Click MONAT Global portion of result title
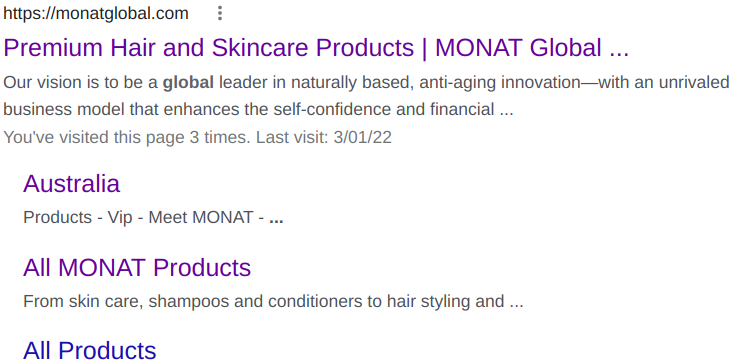Viewport: 732px width, 360px height. [x=518, y=48]
